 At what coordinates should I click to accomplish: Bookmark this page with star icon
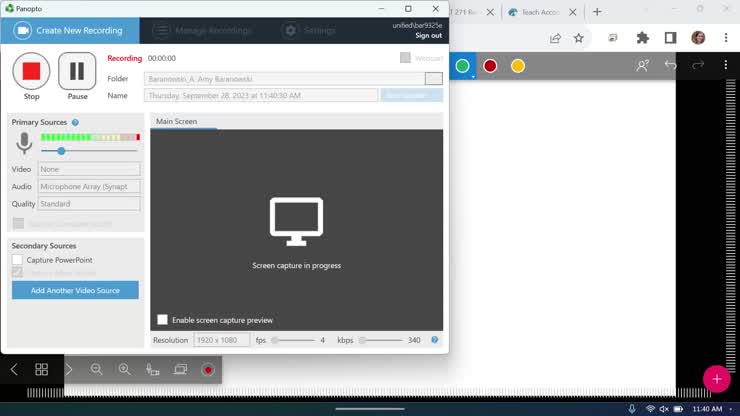(x=579, y=38)
